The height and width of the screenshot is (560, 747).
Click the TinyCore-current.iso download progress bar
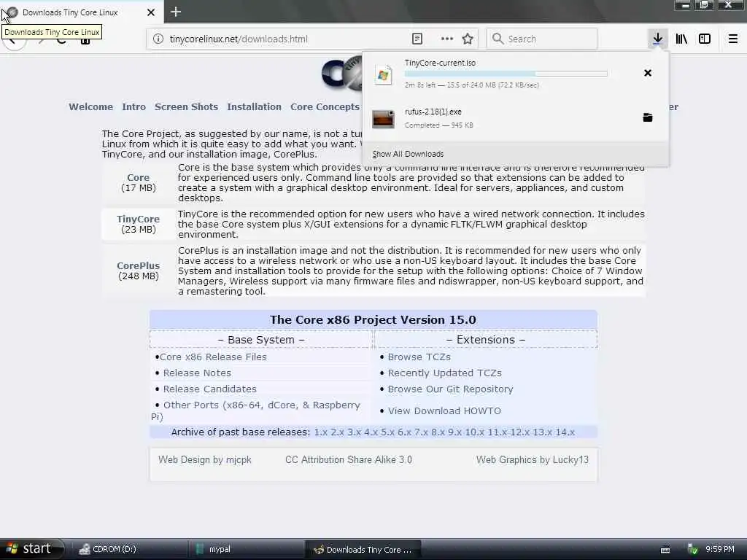pos(506,74)
